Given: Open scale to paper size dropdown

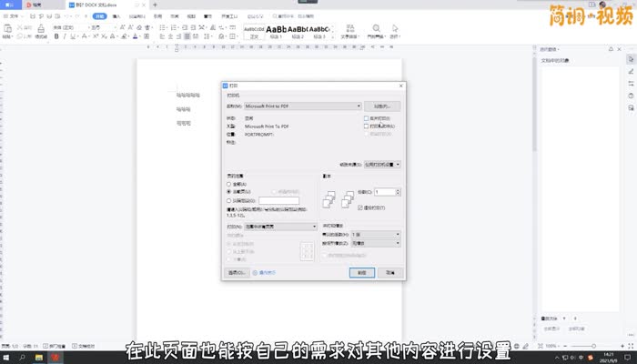Looking at the screenshot, I should (x=376, y=243).
